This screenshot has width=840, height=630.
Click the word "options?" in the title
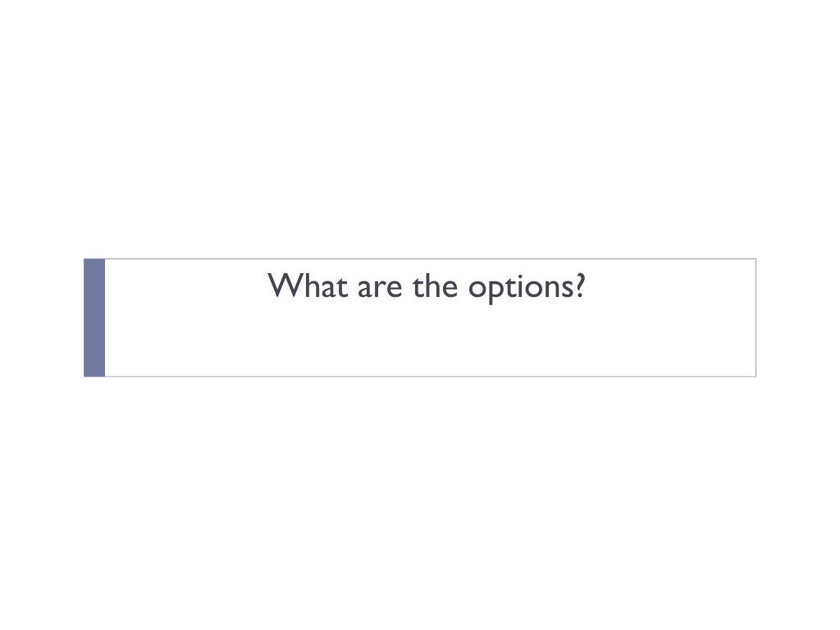[x=527, y=287]
